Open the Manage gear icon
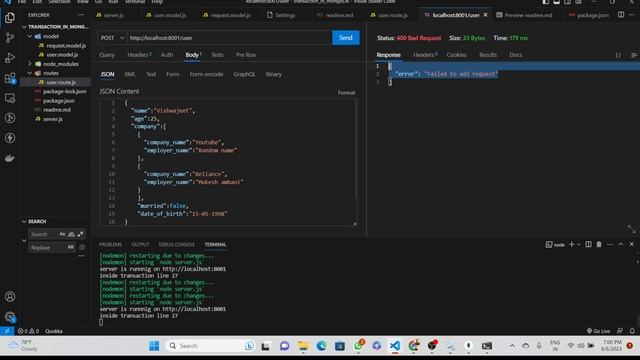Viewport: 640px width, 360px height. (10, 317)
